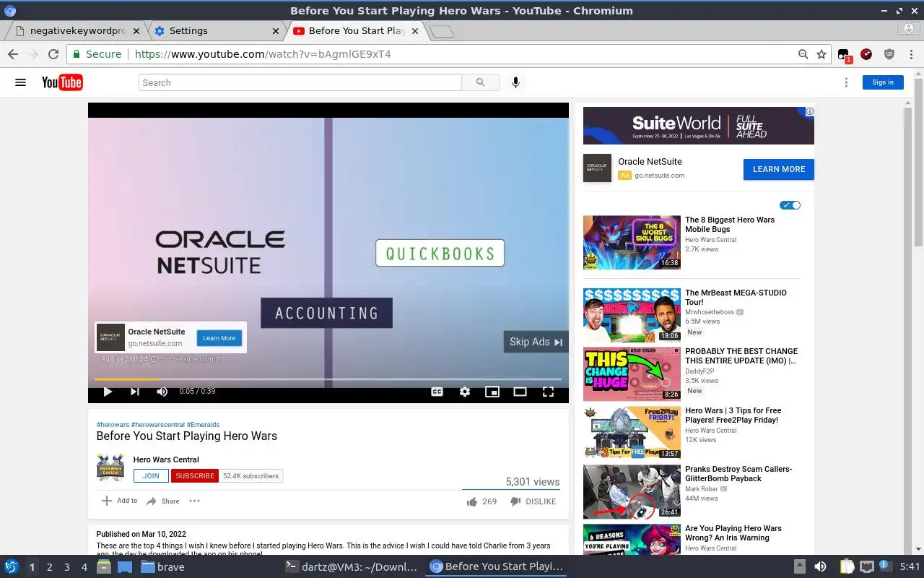Enter full screen mode
The width and height of the screenshot is (924, 578).
point(548,392)
